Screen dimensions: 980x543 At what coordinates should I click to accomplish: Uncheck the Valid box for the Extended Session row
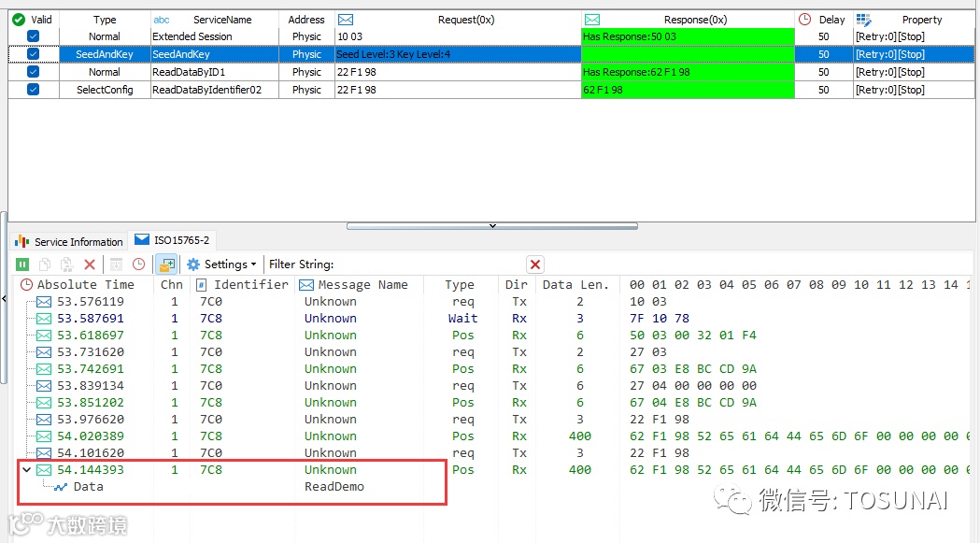point(33,36)
